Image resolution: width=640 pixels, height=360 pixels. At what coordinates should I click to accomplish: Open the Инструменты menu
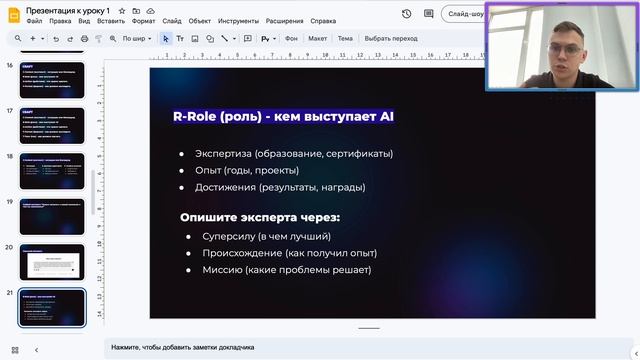(x=238, y=21)
